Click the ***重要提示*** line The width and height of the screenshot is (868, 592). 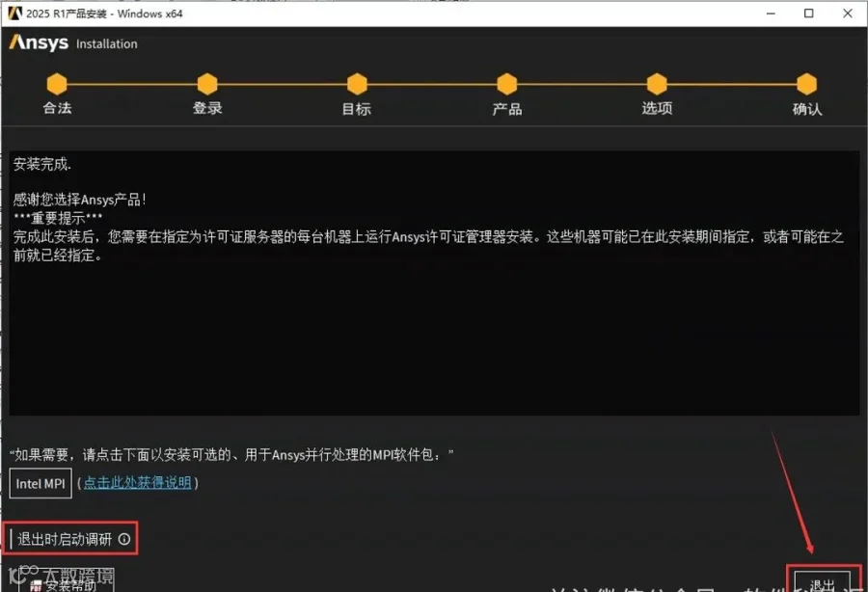pos(58,218)
